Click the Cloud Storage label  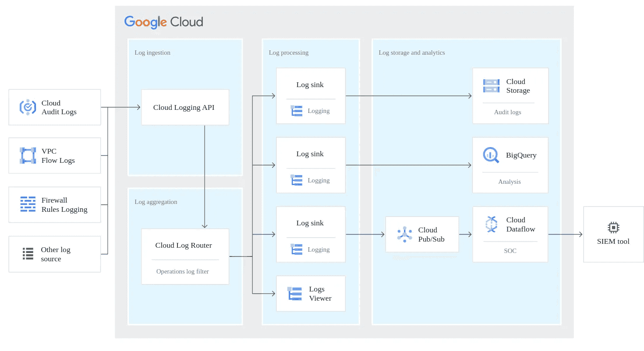tap(518, 86)
